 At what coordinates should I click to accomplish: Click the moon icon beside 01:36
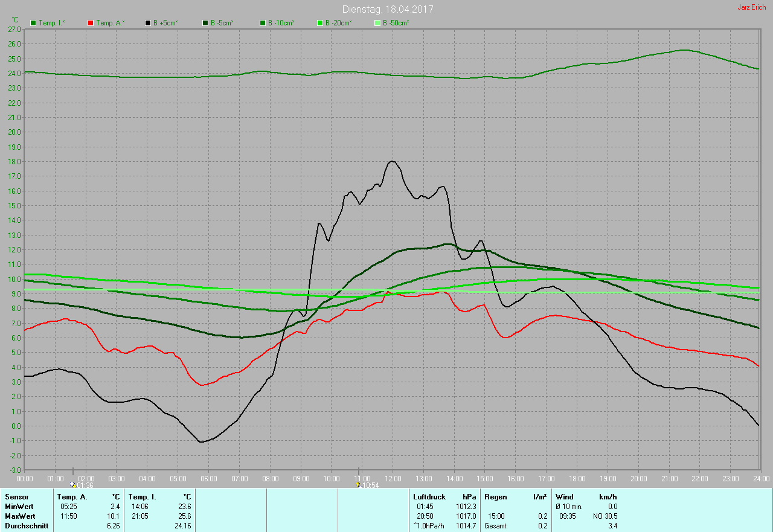(72, 485)
